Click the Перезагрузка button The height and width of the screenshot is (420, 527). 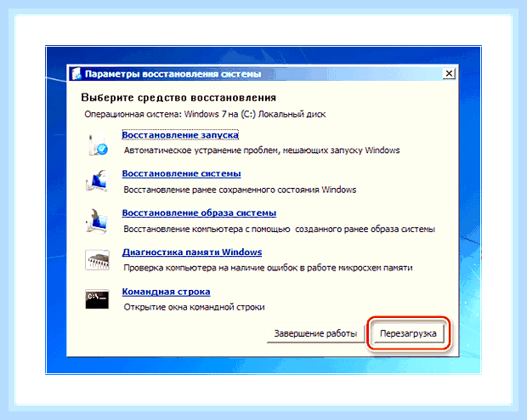(x=408, y=333)
